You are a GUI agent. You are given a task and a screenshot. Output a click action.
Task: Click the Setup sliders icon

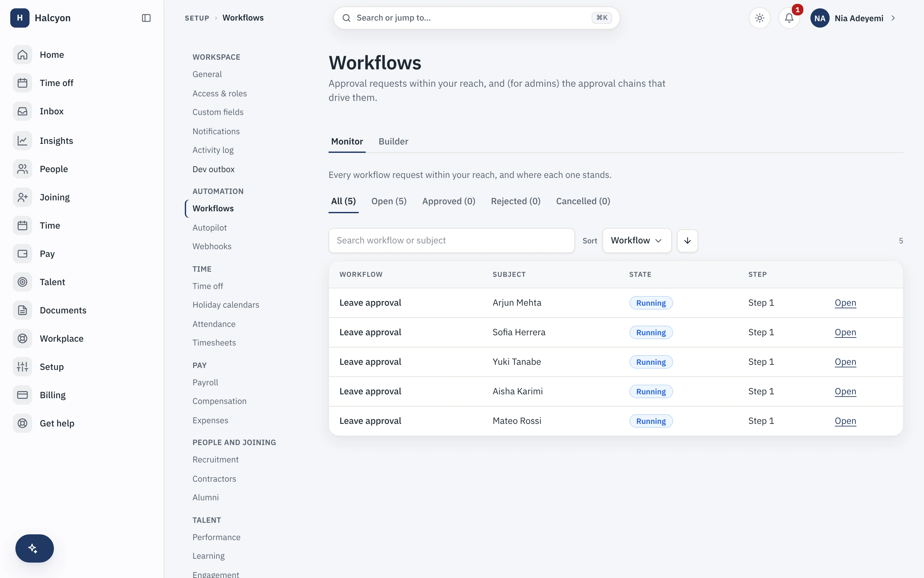22,367
